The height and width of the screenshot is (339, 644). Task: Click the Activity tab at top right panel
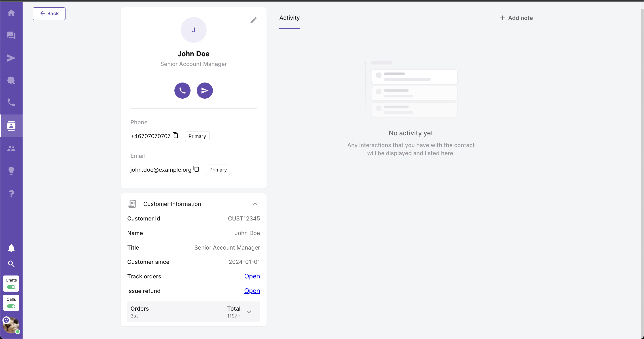(x=289, y=17)
